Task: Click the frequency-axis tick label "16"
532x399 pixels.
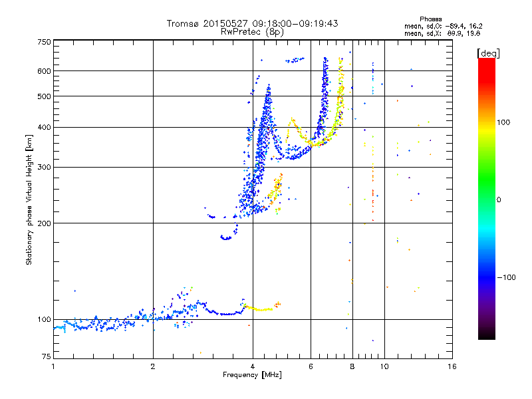Action: click(452, 366)
